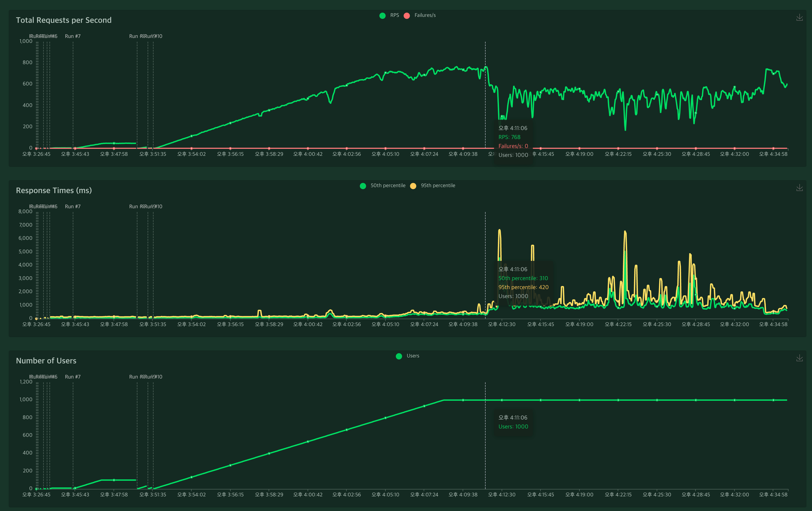Click the 4:22:15 tick in response times chart
Screen dimensions: 812x511
tap(618, 324)
